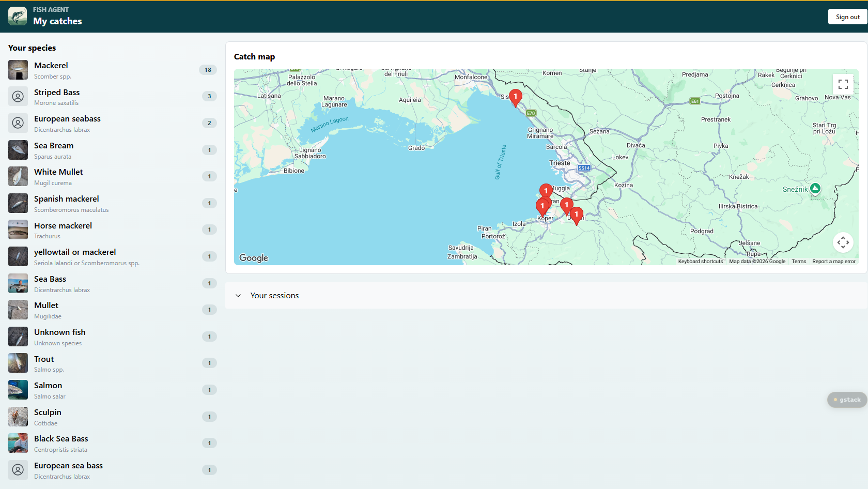Screen dimensions: 868x489
Task: Open White Mullet species thumbnail
Action: point(18,176)
